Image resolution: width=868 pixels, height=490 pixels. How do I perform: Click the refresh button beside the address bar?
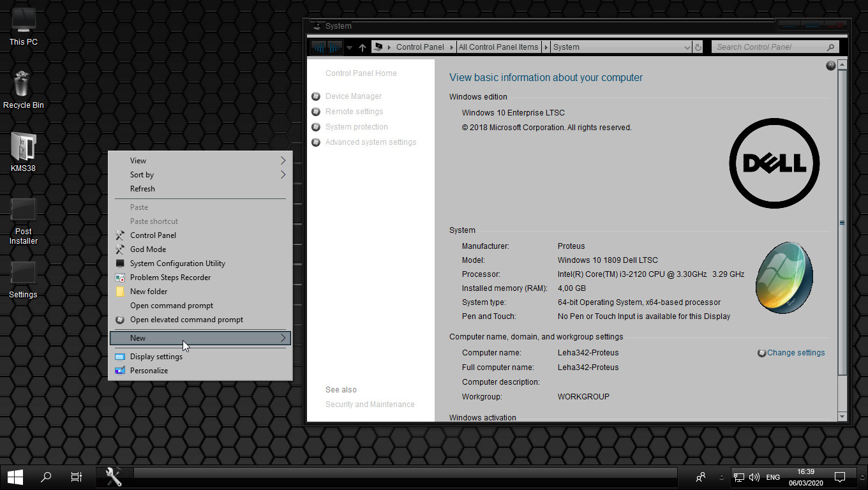698,47
